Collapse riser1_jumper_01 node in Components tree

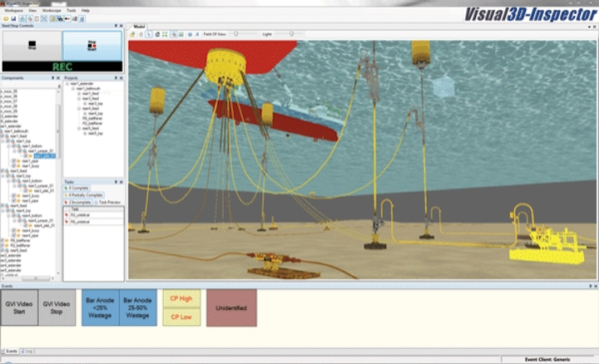click(14, 151)
